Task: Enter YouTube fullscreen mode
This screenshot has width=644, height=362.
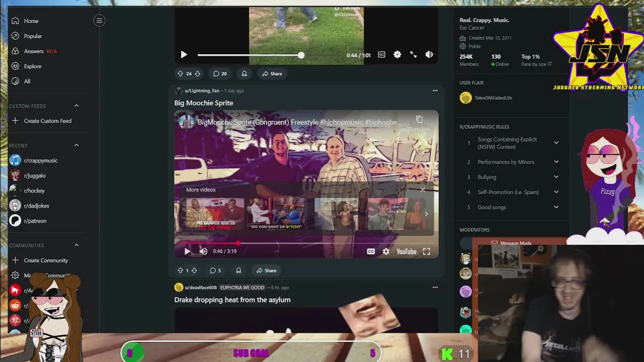Action: click(426, 251)
